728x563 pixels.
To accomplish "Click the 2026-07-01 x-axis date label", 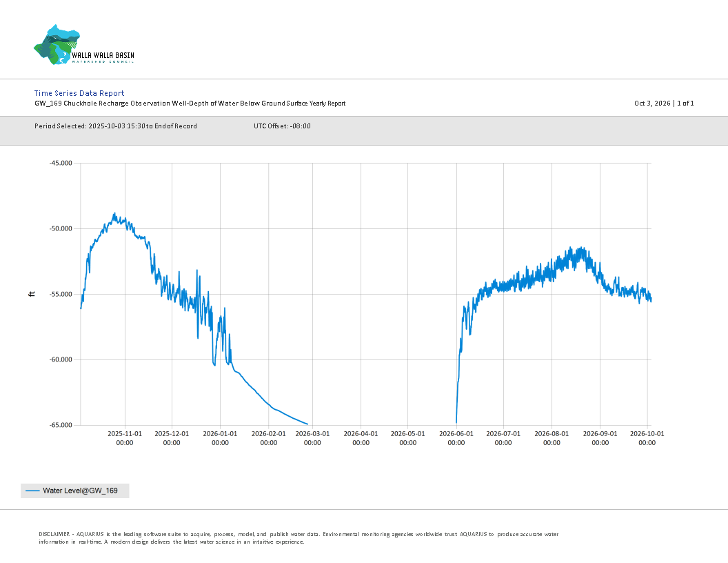I will [503, 438].
